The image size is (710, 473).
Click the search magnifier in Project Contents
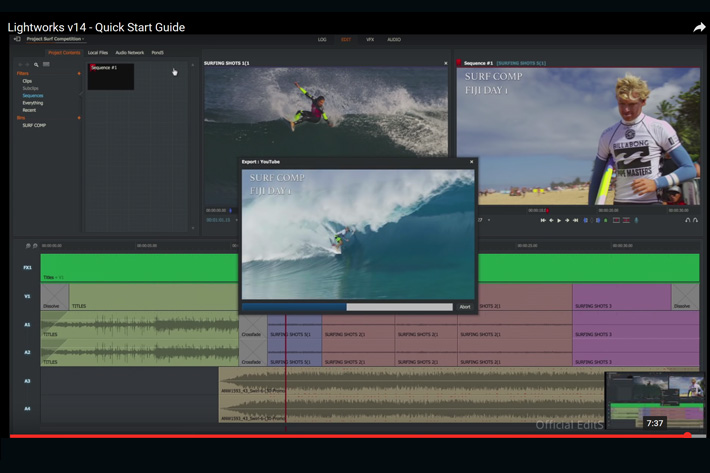tap(36, 64)
